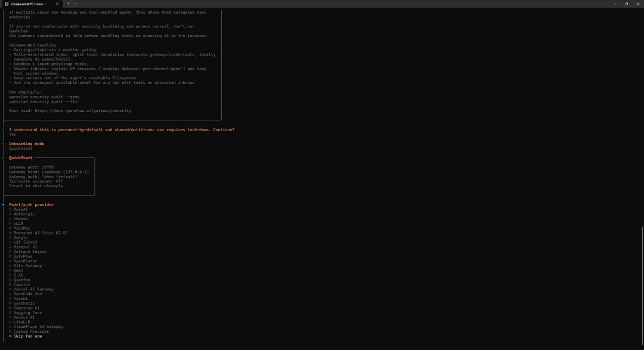
Task: Open the new-tab profile dropdown arrow
Action: coord(76,4)
